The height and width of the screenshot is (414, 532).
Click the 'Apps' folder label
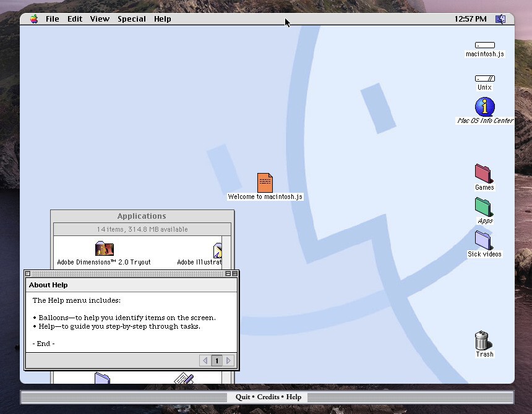point(485,221)
